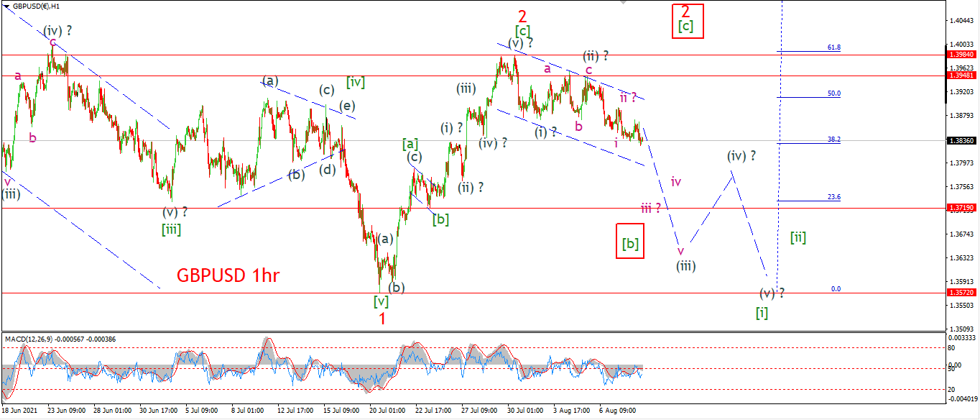Select the red boxed '[b]' wave label
This screenshot has height=420, width=980.
pos(630,244)
